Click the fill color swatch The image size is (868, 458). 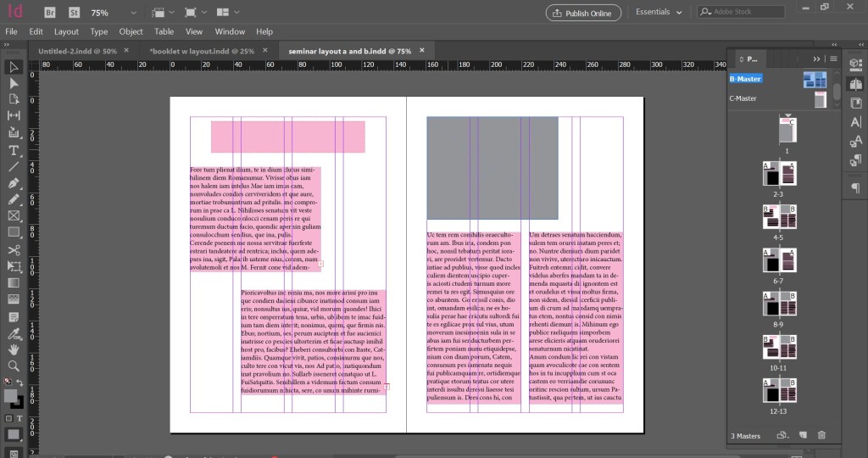(x=11, y=396)
